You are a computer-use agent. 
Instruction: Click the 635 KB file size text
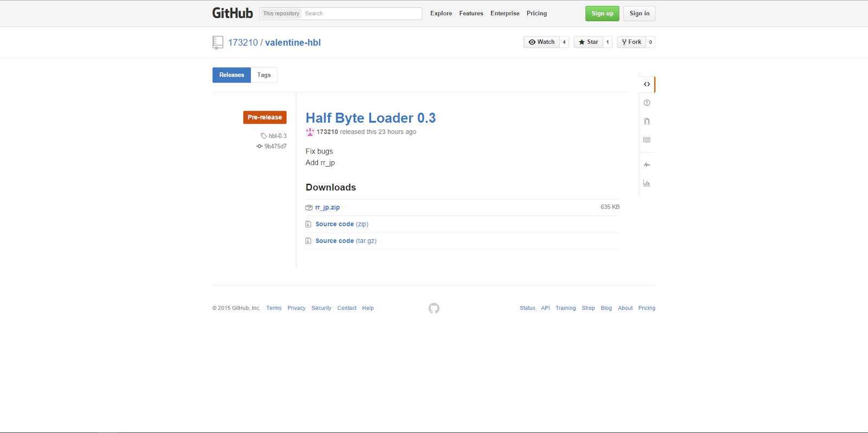point(610,207)
